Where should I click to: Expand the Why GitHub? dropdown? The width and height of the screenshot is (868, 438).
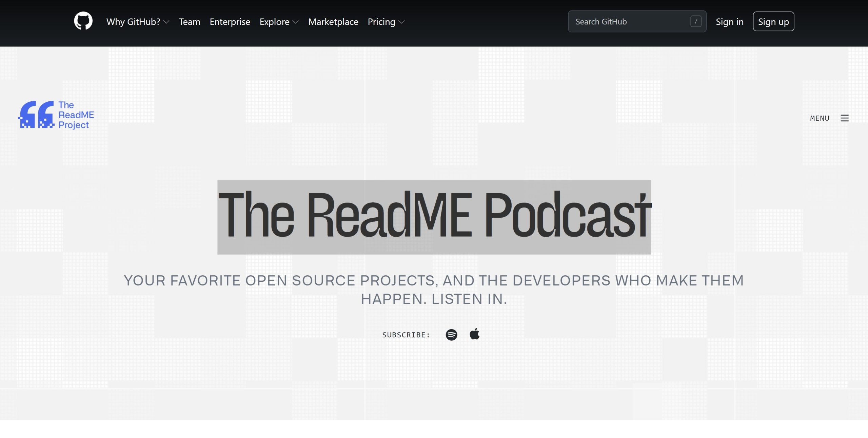pyautogui.click(x=138, y=22)
